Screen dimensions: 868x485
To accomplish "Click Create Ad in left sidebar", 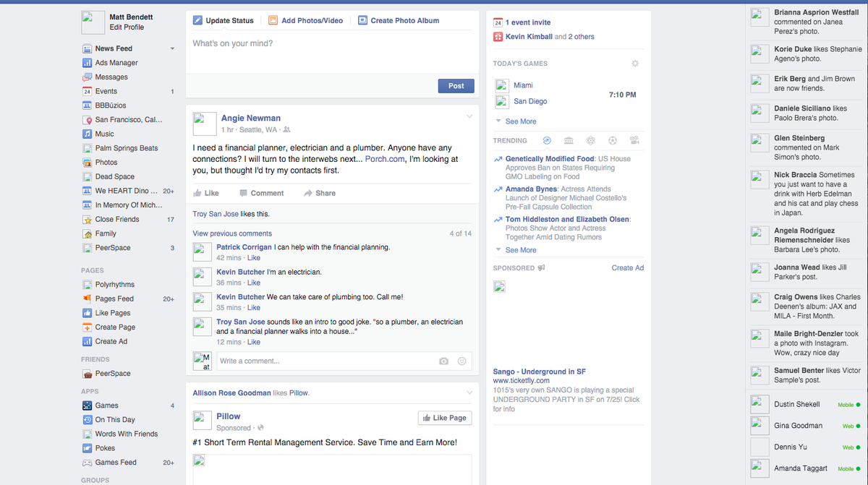I will pos(111,341).
